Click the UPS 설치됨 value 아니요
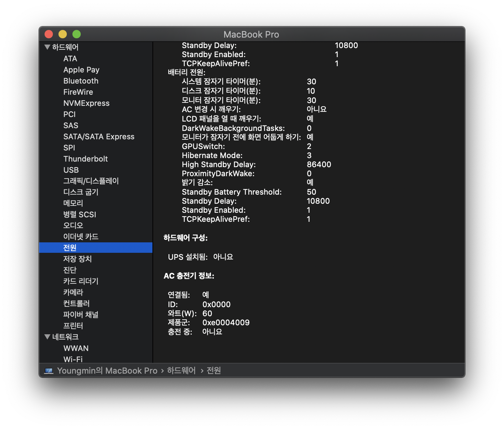This screenshot has width=504, height=429. pyautogui.click(x=223, y=257)
